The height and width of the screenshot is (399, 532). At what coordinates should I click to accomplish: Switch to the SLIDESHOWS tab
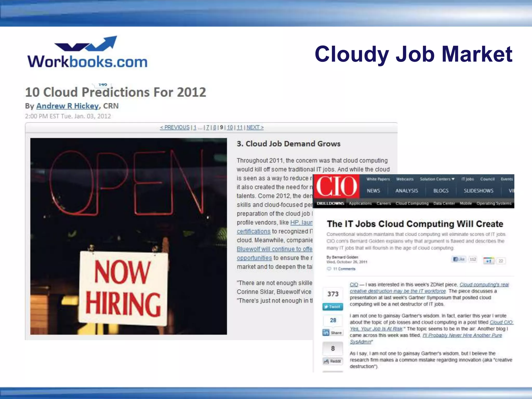[478, 191]
